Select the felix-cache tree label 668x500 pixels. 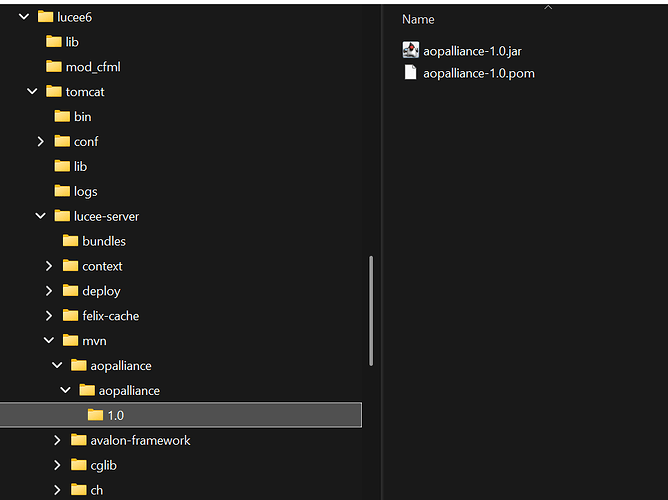[x=111, y=316]
